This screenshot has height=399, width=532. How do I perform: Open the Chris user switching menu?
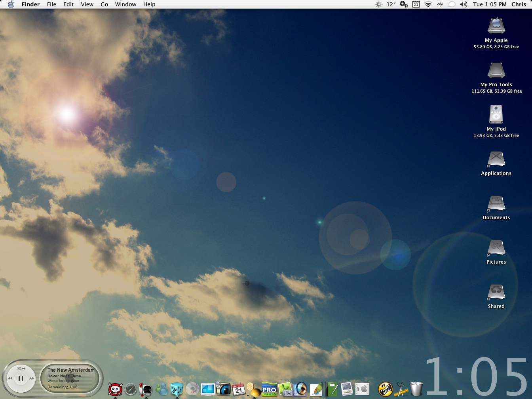click(519, 4)
